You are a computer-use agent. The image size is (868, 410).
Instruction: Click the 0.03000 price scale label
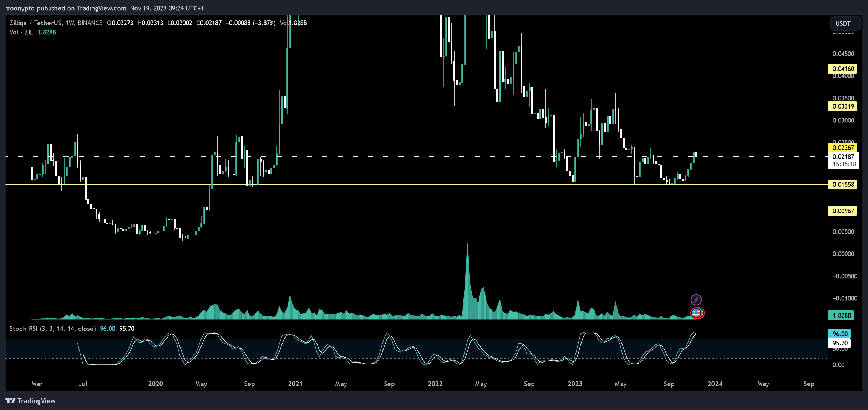coord(843,120)
